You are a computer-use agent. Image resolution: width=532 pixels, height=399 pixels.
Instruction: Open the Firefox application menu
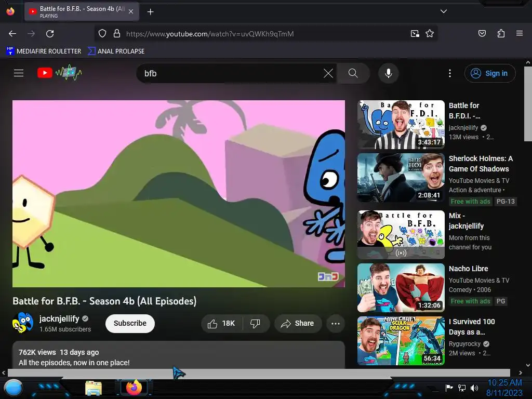click(520, 34)
